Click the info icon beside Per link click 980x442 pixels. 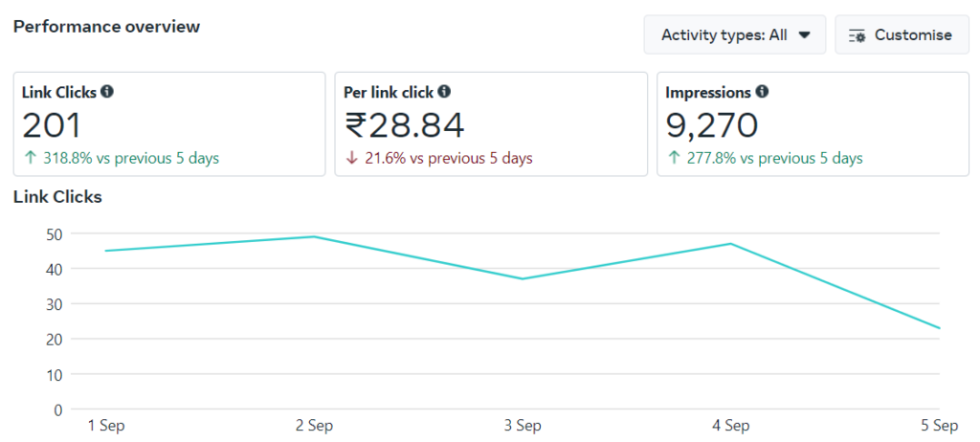pos(444,92)
